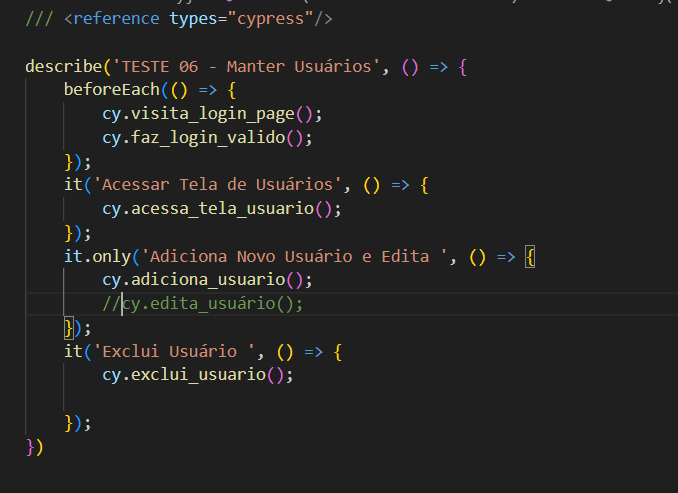Image resolution: width=678 pixels, height=493 pixels.
Task: Click the 'describe' keyword in the code
Action: coord(63,67)
